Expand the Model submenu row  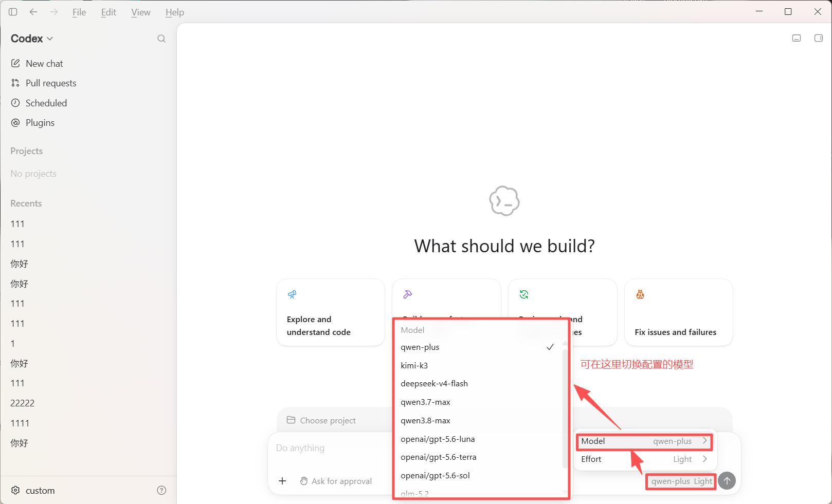point(644,441)
